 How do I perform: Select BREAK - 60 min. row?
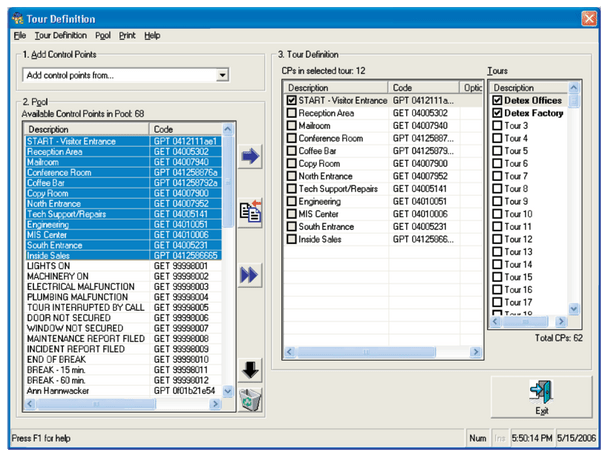123,380
